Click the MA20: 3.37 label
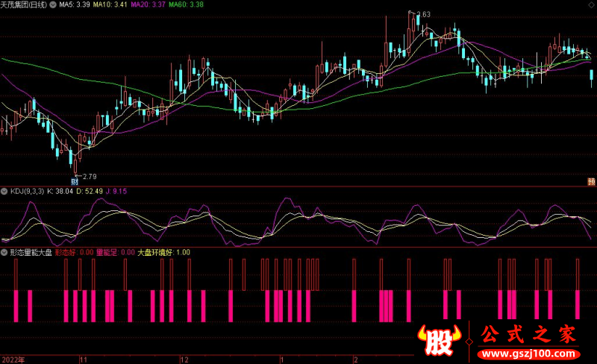The height and width of the screenshot is (364, 597). 148,5
